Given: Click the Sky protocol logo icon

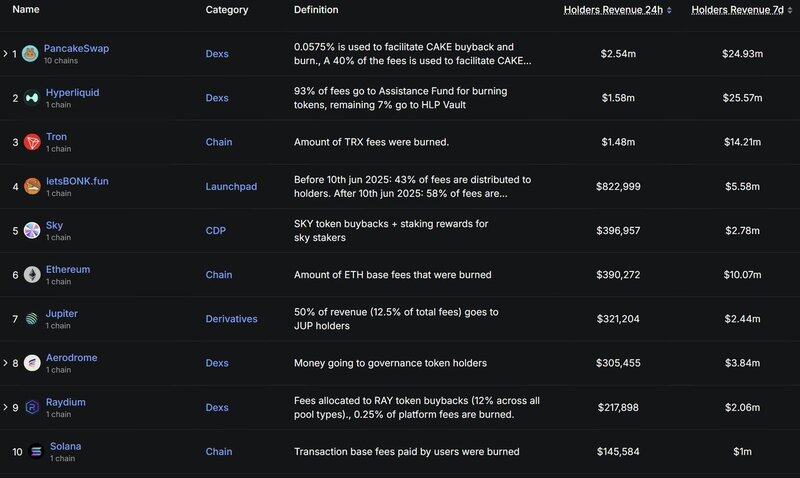Looking at the screenshot, I should point(31,230).
